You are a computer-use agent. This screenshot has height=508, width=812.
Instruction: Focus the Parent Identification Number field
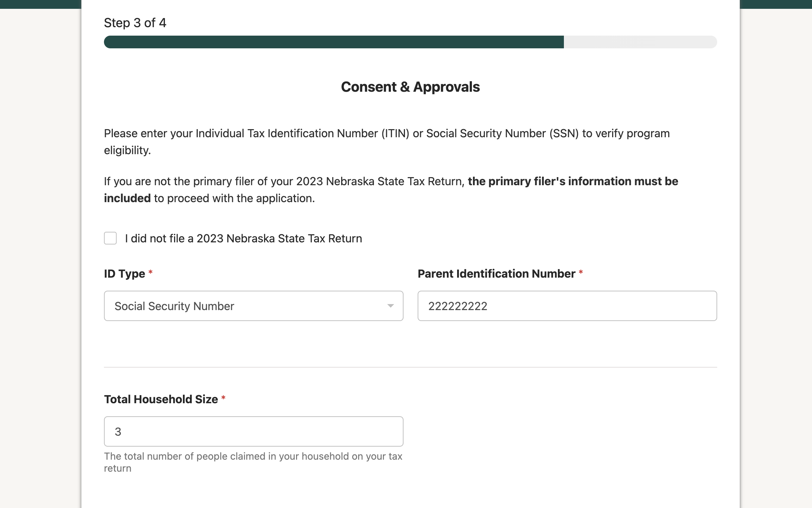[567, 306]
